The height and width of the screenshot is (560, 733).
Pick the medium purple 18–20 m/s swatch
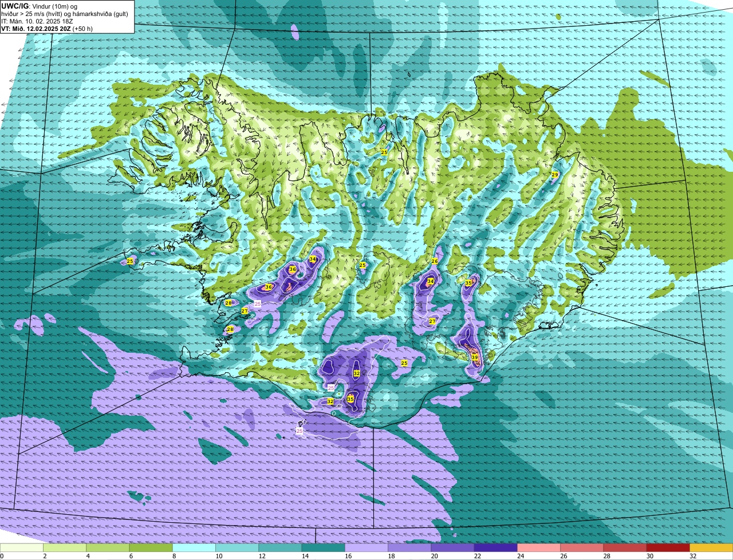coord(409,547)
